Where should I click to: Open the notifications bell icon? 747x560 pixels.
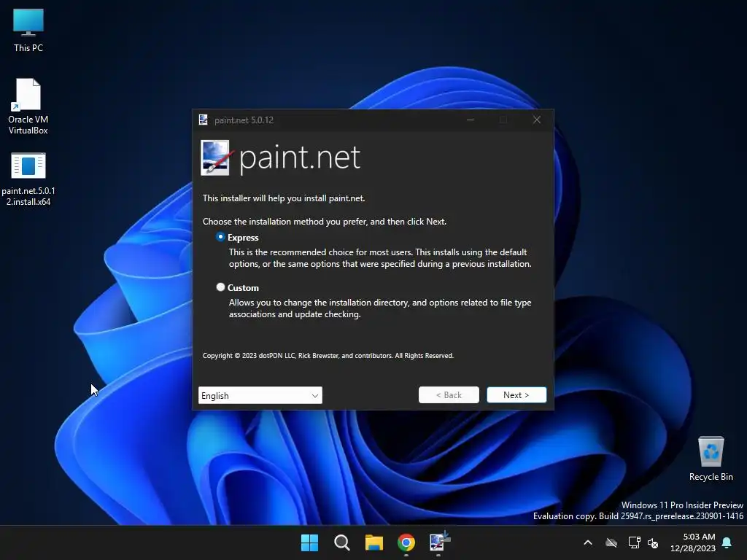point(727,542)
